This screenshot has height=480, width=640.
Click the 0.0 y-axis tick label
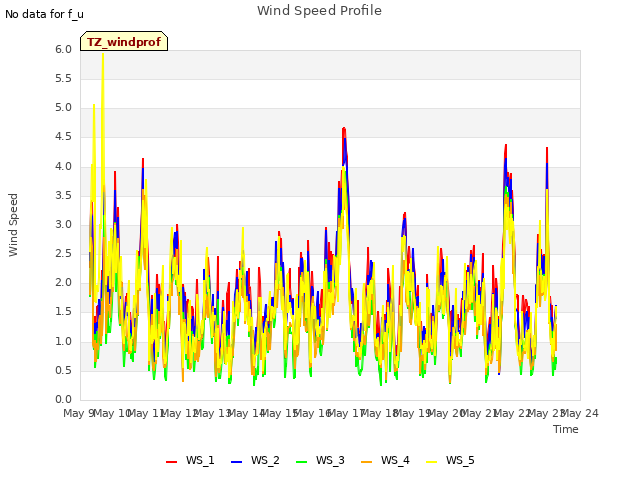point(64,399)
